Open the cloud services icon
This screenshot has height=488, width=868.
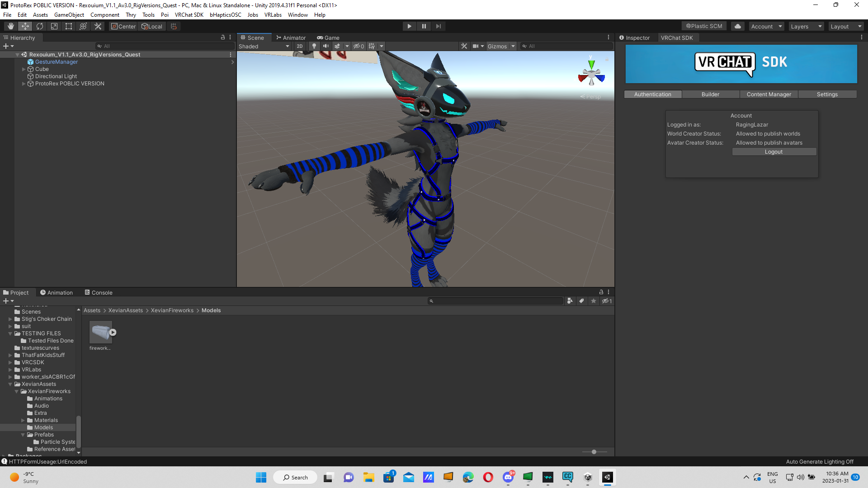pyautogui.click(x=738, y=26)
